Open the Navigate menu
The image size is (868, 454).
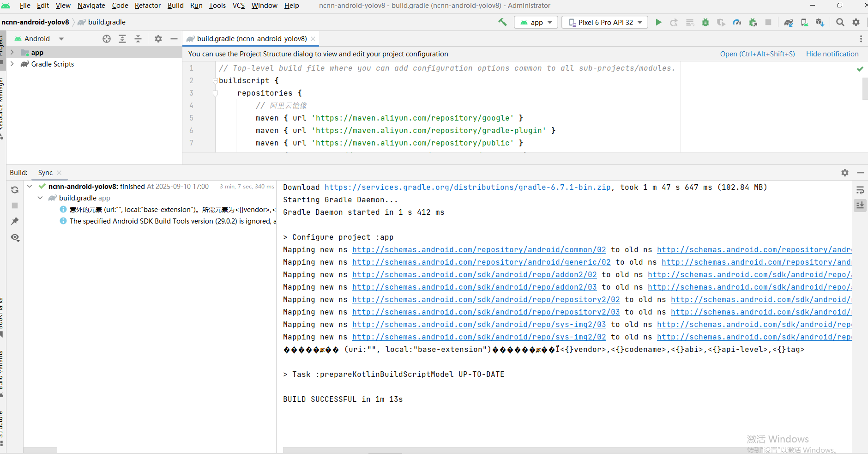tap(91, 6)
